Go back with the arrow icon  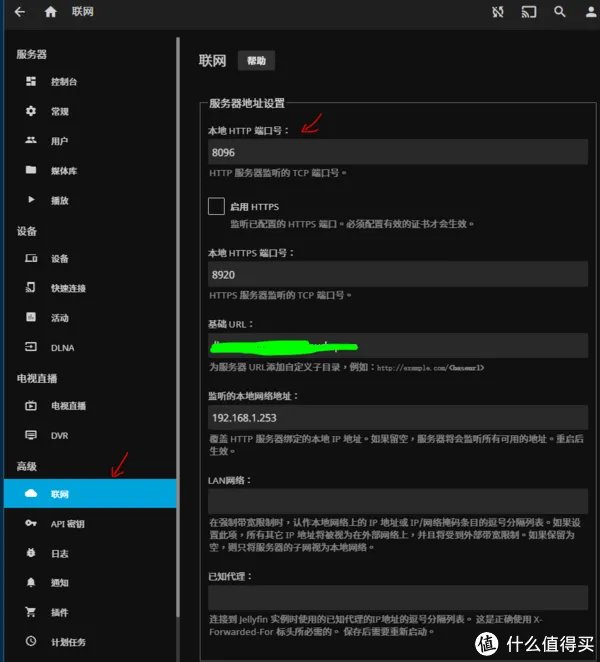click(19, 12)
